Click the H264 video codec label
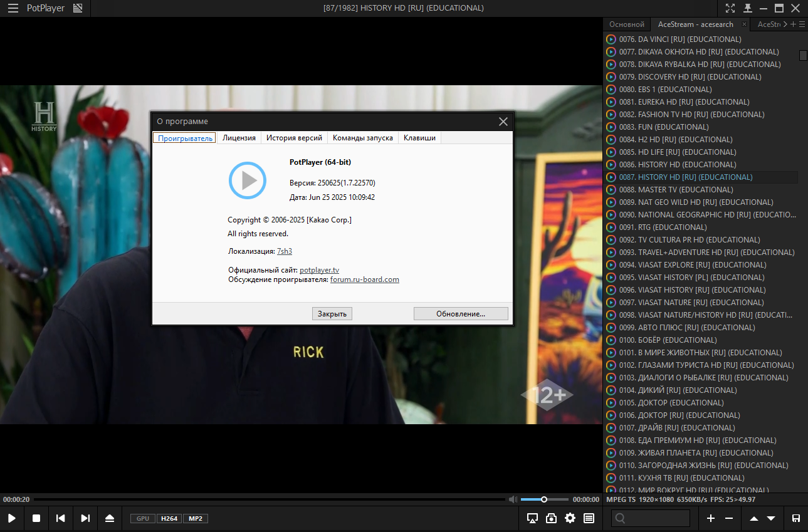 pos(169,519)
